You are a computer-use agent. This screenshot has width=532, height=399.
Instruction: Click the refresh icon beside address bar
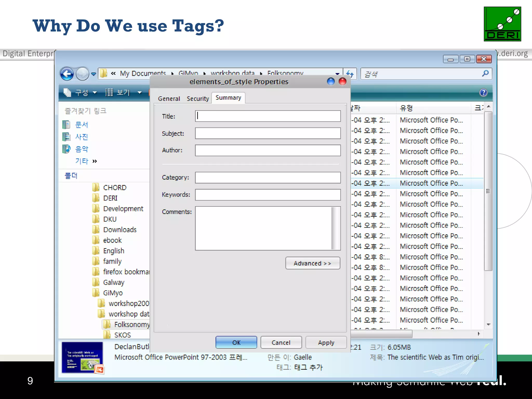[x=350, y=74]
